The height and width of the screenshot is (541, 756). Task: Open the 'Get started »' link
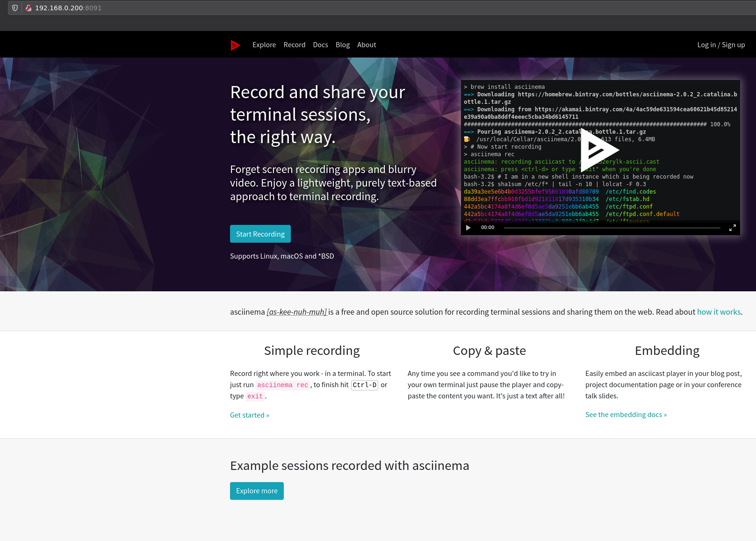click(x=250, y=415)
